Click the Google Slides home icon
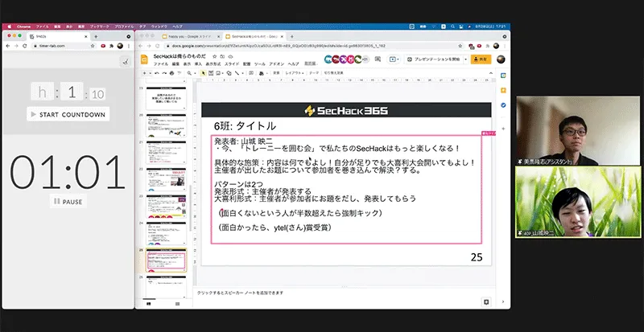The height and width of the screenshot is (332, 644). tap(144, 59)
